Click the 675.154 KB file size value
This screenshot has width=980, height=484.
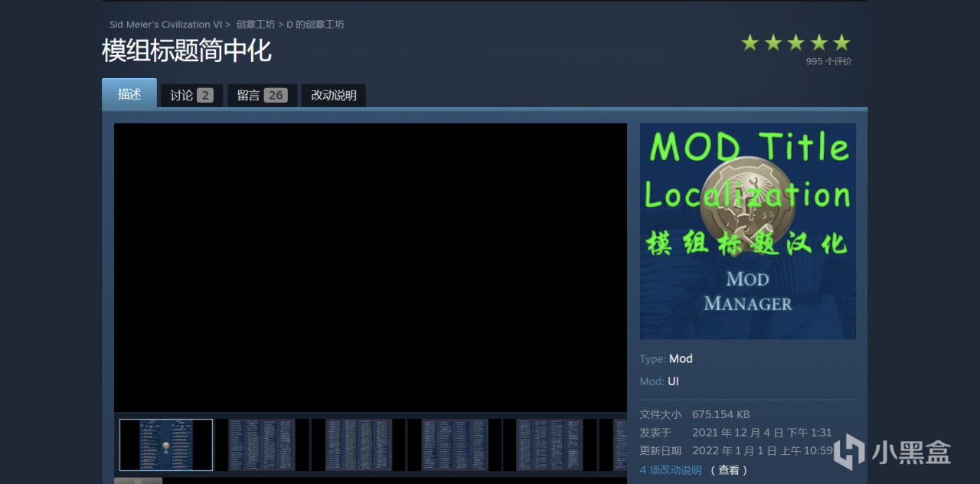click(720, 414)
